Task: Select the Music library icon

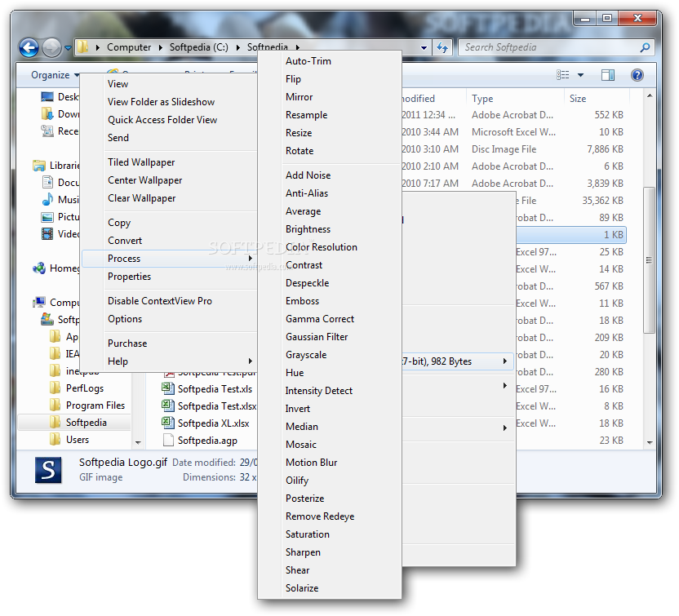Action: click(47, 200)
